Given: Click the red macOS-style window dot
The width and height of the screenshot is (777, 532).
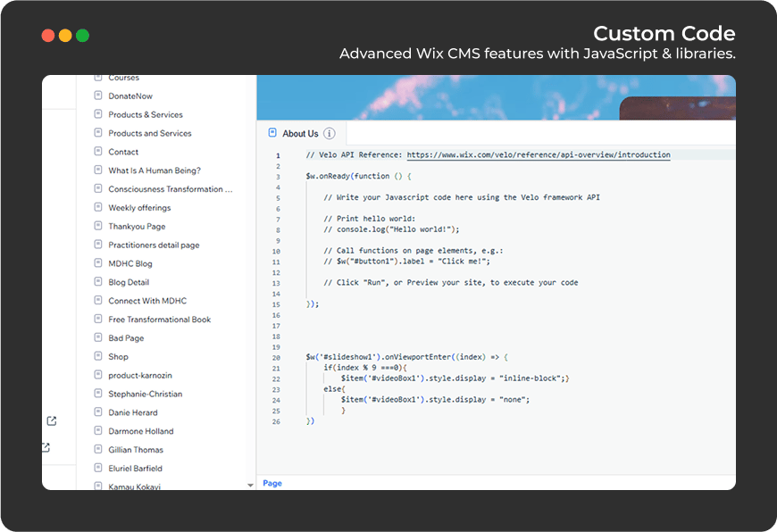Looking at the screenshot, I should tap(48, 36).
